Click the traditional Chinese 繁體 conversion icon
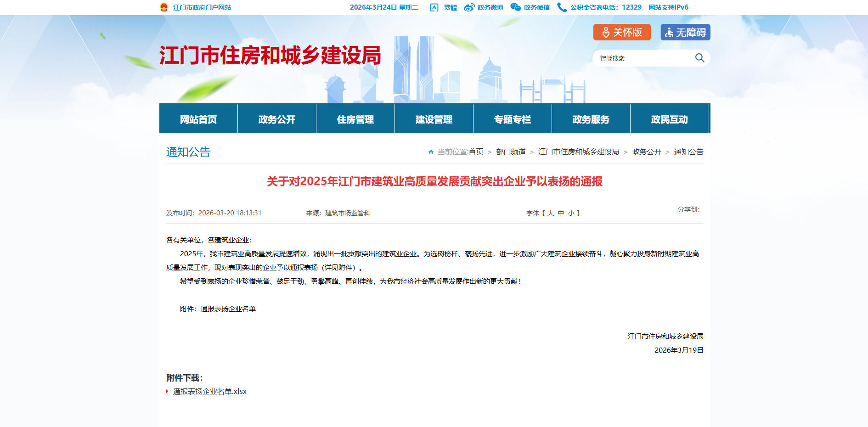868x427 pixels. click(x=434, y=7)
